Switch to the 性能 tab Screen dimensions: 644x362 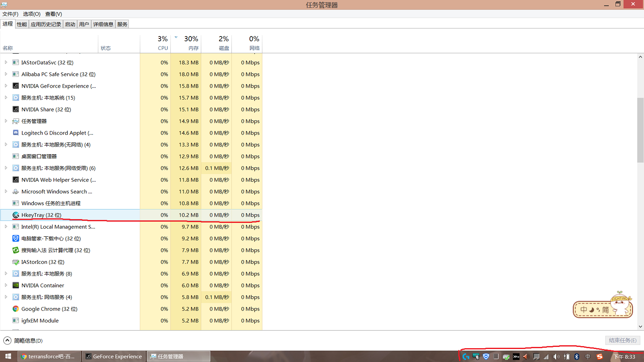[x=22, y=24]
